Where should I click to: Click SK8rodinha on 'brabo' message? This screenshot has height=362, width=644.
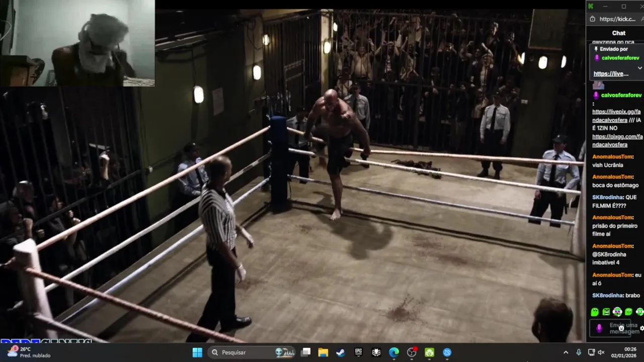(607, 295)
